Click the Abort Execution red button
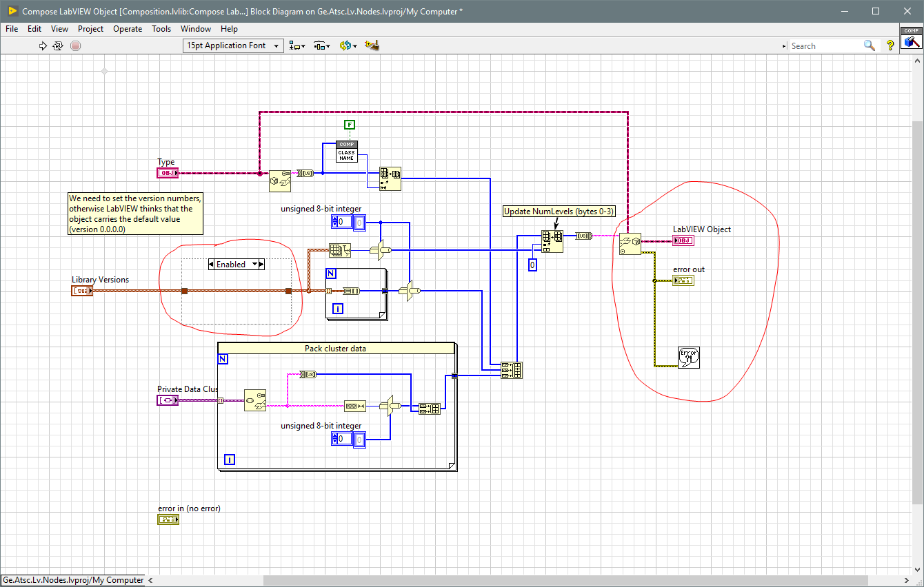924x587 pixels. 75,45
